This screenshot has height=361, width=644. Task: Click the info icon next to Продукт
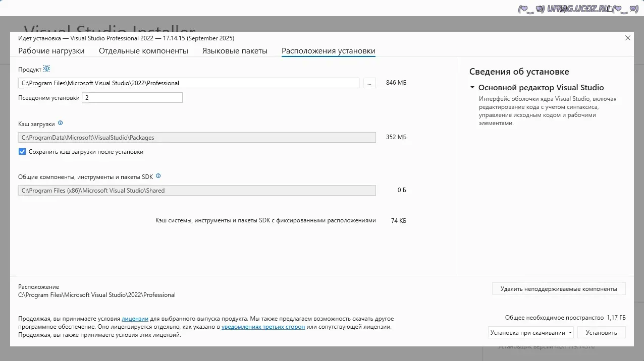tap(47, 69)
